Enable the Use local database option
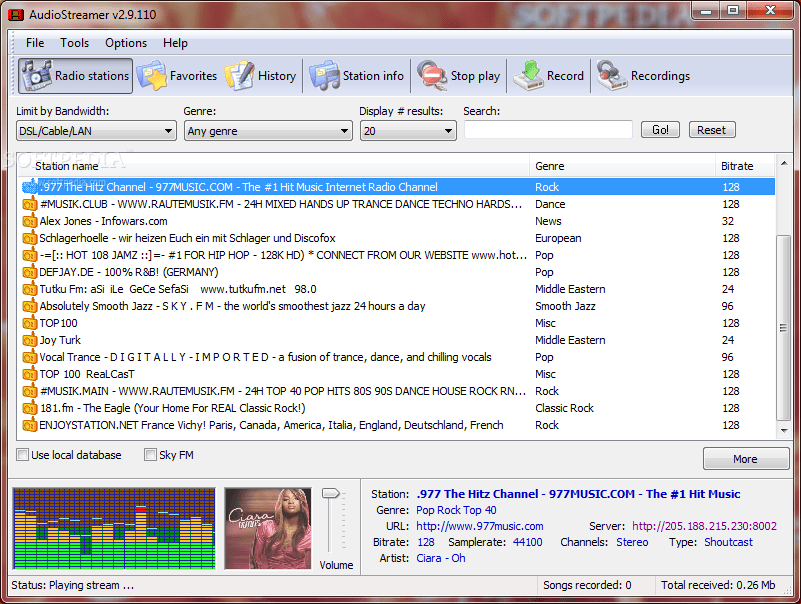 (22, 455)
